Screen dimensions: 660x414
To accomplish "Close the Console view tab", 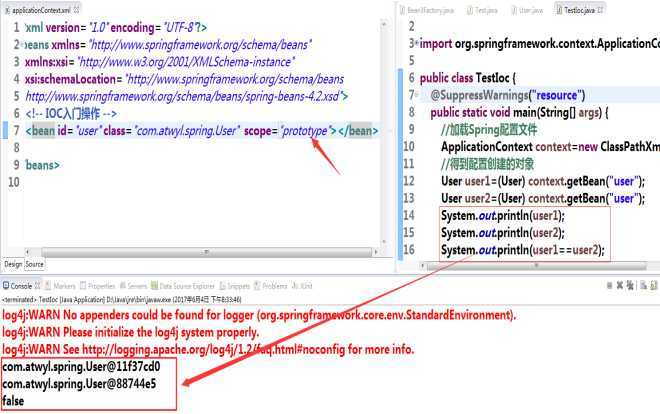I will [37, 286].
